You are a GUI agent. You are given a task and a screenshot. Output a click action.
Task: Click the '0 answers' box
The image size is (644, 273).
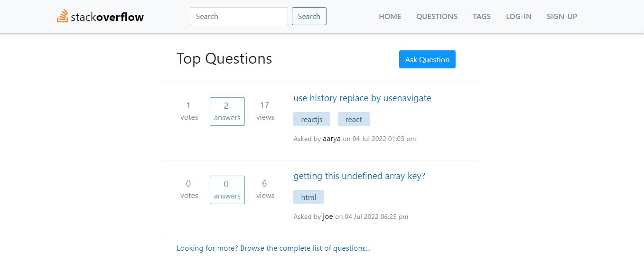pos(227,190)
